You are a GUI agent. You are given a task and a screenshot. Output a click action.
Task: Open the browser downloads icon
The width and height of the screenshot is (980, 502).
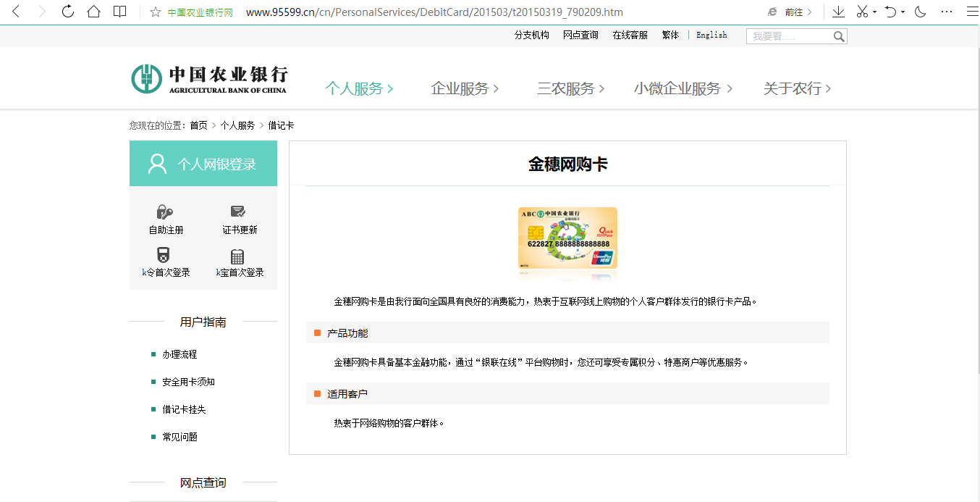[838, 12]
